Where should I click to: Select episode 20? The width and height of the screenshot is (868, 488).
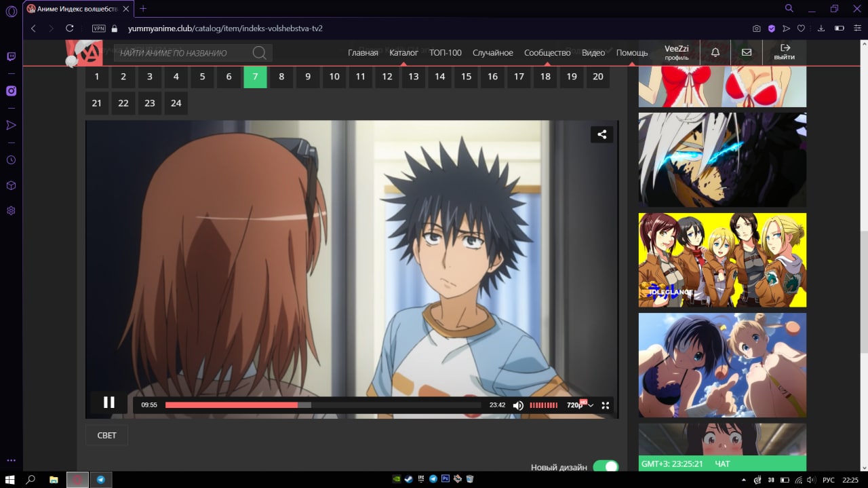598,77
